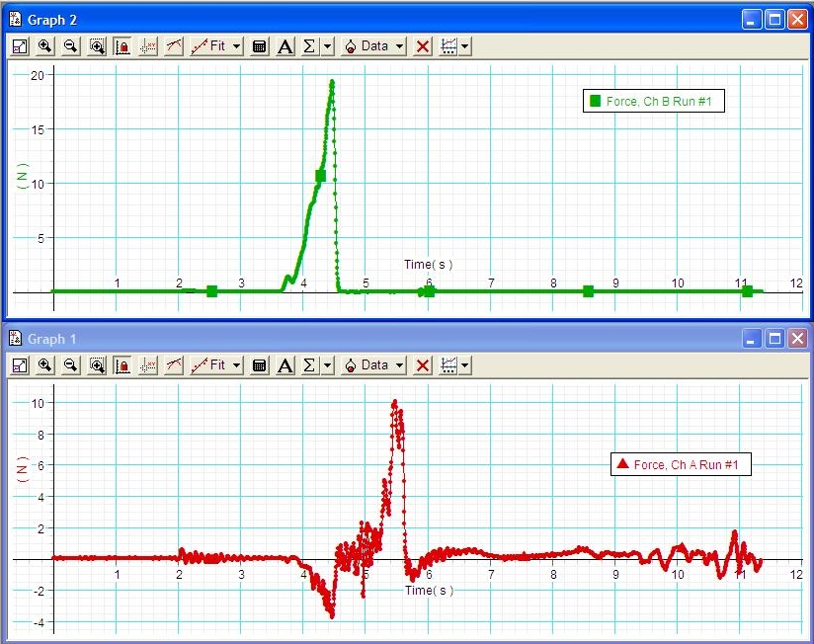The image size is (814, 644).
Task: Open Statistics dropdown arrow in Graph 2
Action: 328,46
